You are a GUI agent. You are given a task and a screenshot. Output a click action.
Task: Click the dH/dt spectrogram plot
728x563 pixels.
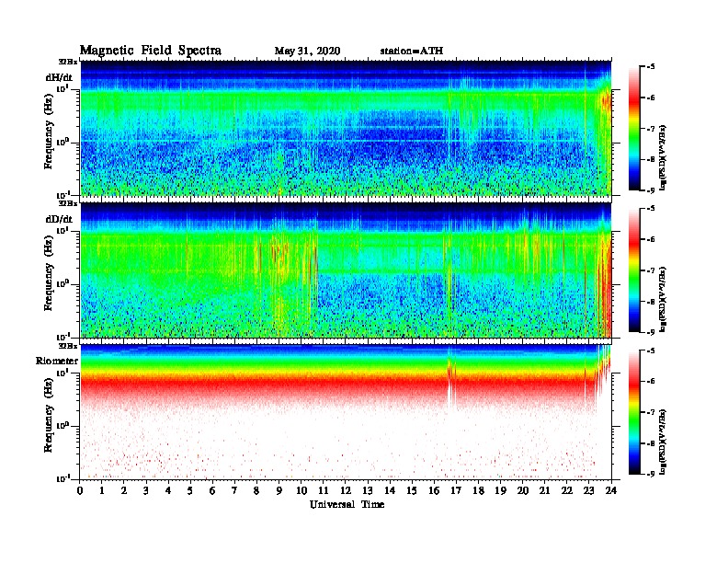[346, 128]
